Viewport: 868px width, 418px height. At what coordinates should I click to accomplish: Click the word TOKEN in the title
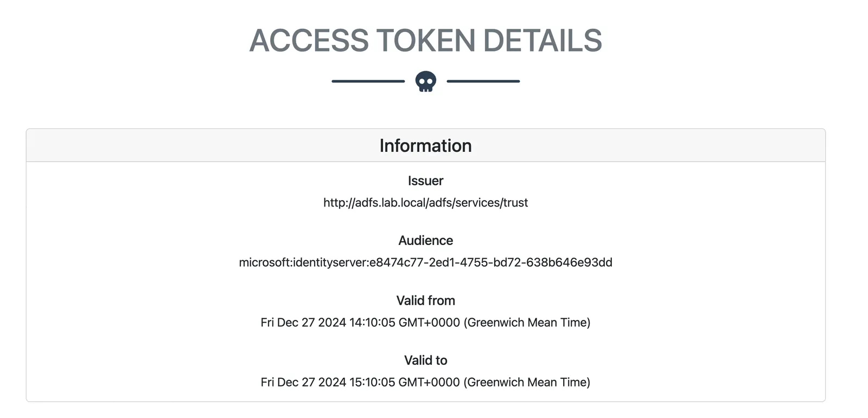426,41
